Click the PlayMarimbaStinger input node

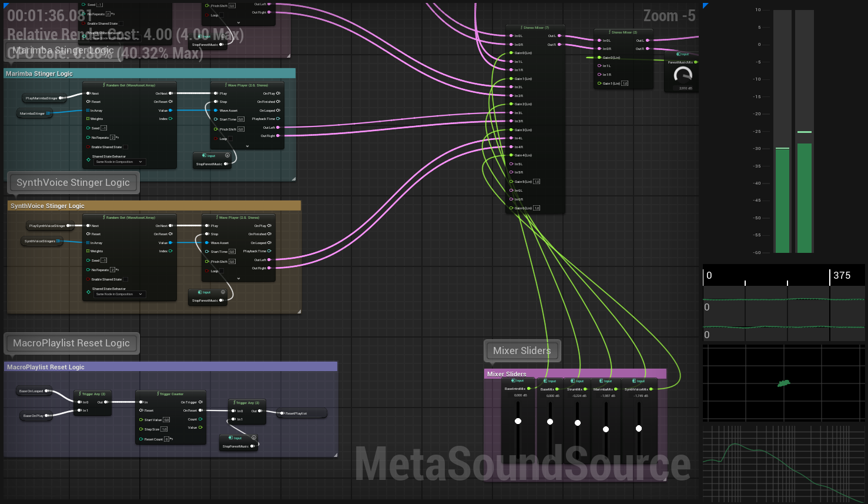(42, 98)
